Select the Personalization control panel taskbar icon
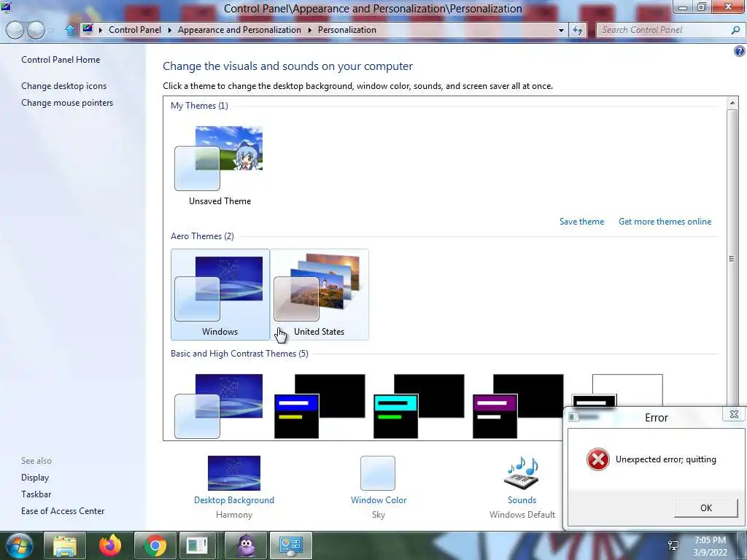This screenshot has height=560, width=747. pos(290,545)
